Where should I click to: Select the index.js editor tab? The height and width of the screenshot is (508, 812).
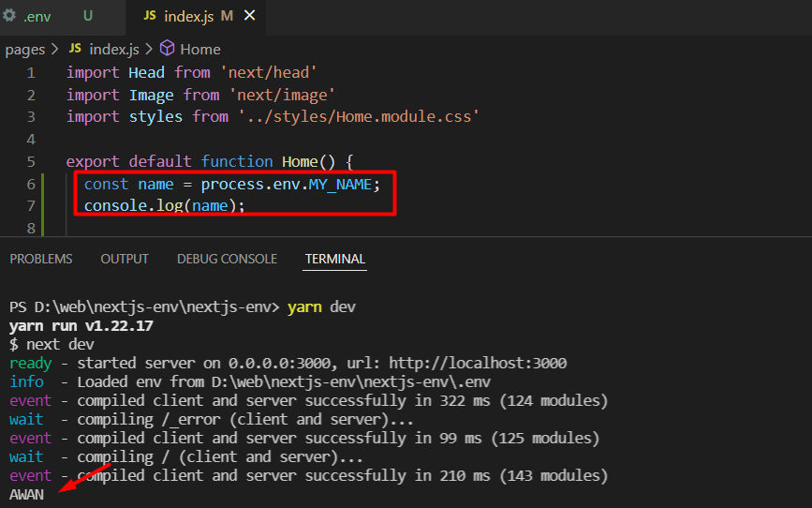point(188,17)
